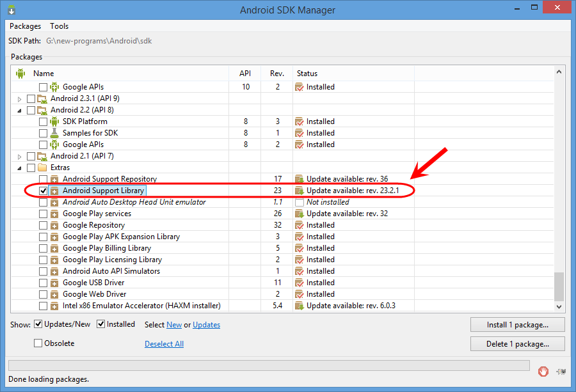The width and height of the screenshot is (576, 392).
Task: Click Google Play services package icon
Action: [54, 214]
